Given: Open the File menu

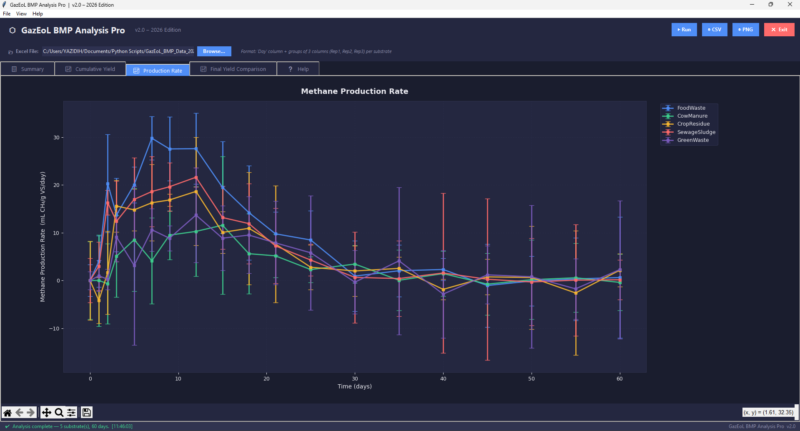Looking at the screenshot, I should point(7,14).
